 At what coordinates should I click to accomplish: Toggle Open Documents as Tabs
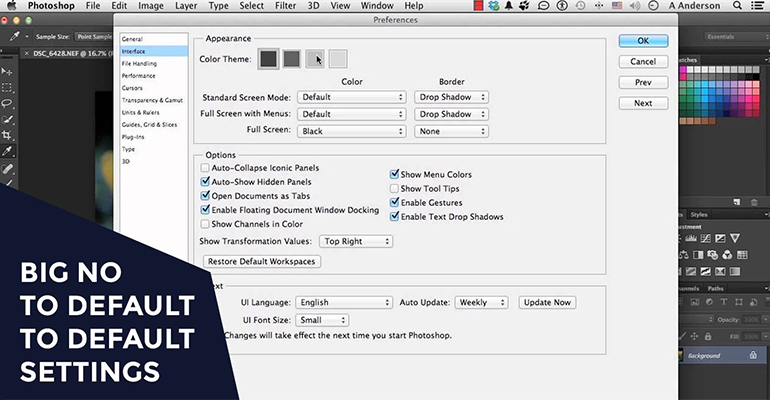coord(205,196)
